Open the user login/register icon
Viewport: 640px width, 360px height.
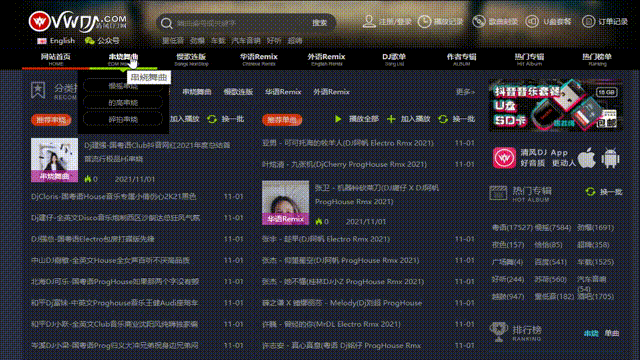pos(369,21)
